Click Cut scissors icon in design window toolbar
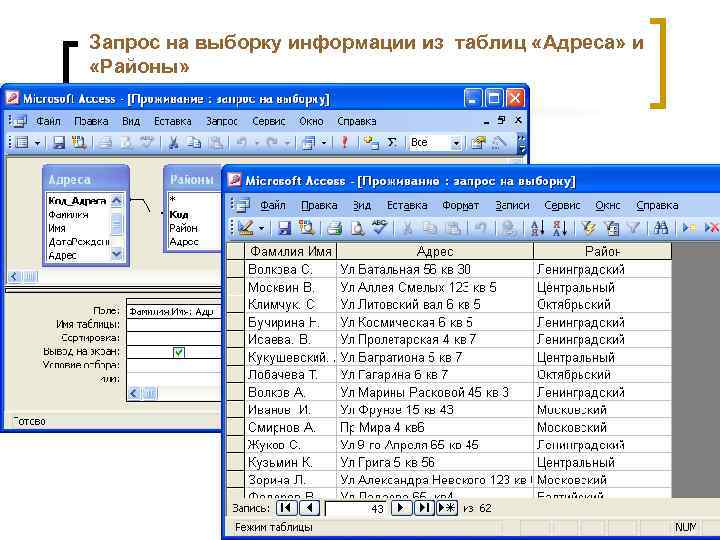The width and height of the screenshot is (720, 540). tap(174, 143)
